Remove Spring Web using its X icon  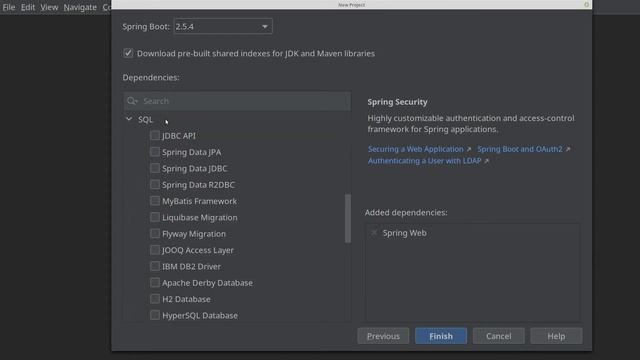pyautogui.click(x=374, y=233)
